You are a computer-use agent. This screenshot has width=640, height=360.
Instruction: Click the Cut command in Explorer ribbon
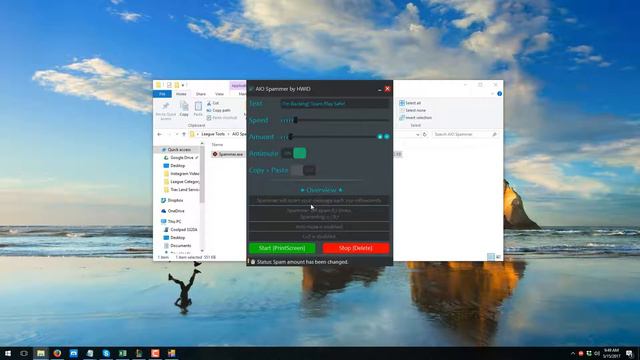pyautogui.click(x=213, y=103)
